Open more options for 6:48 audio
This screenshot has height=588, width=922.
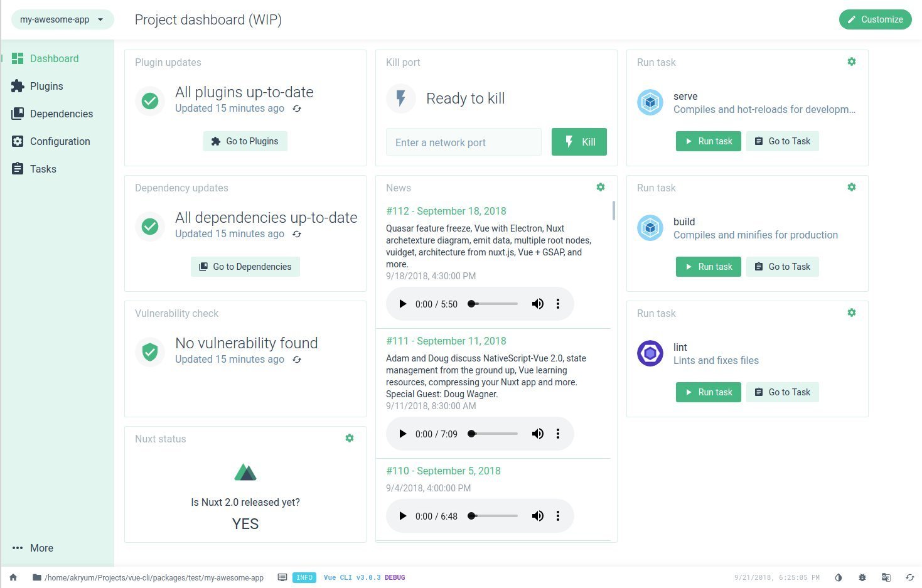(558, 516)
